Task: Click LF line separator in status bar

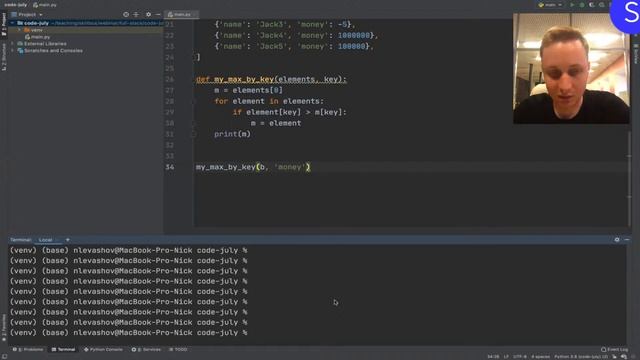Action: [506, 357]
